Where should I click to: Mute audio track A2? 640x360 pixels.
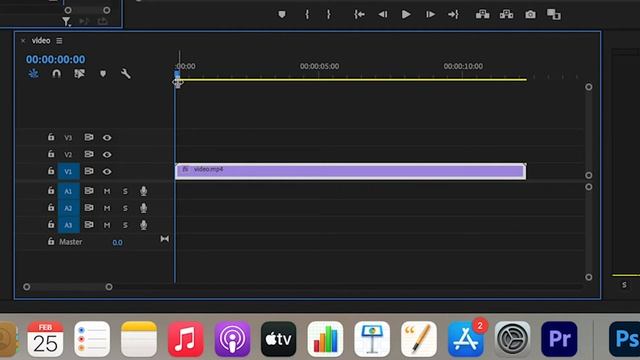coord(107,208)
